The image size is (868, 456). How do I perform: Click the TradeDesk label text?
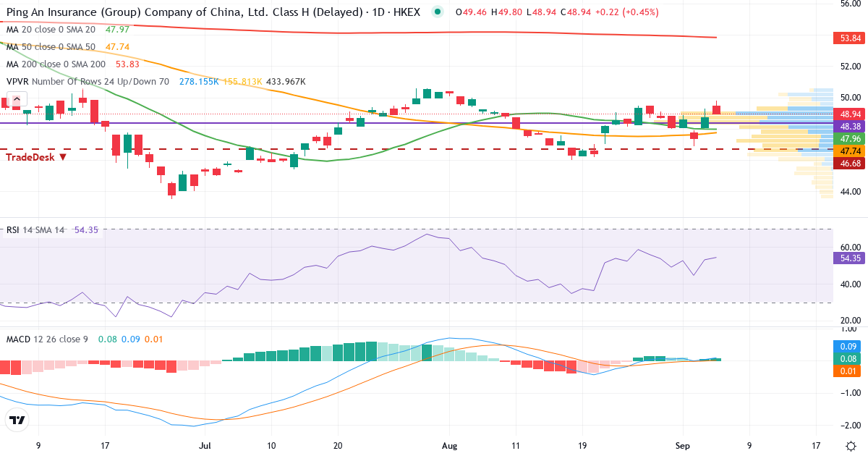tap(30, 156)
